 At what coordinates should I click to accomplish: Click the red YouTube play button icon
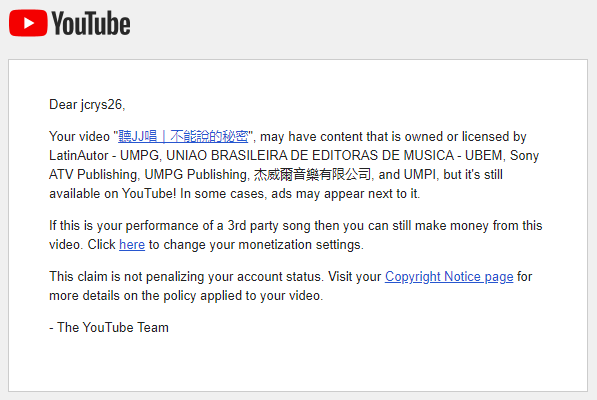(x=28, y=23)
